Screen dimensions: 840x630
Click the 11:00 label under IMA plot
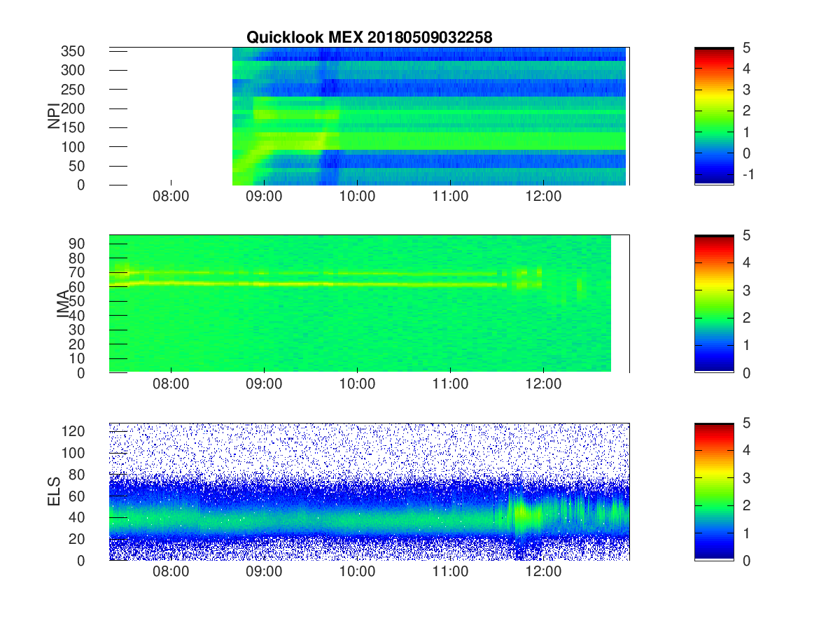point(450,385)
